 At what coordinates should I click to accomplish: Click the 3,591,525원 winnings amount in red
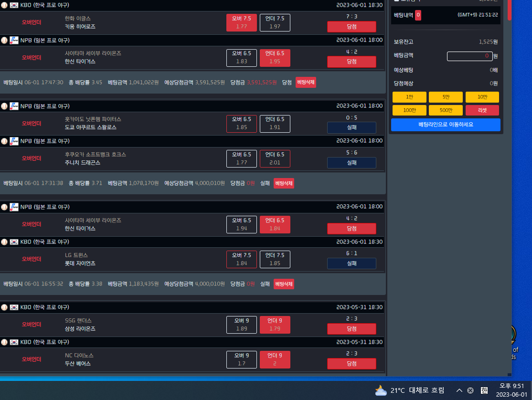[262, 83]
